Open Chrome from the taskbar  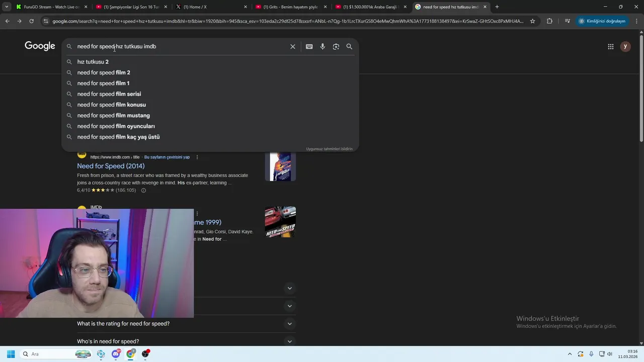[x=131, y=354]
